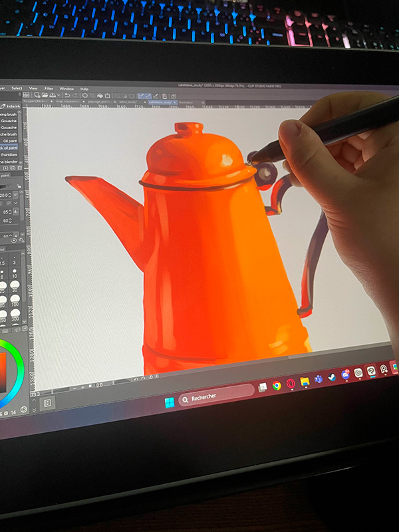Open the Filter menu

click(x=49, y=88)
